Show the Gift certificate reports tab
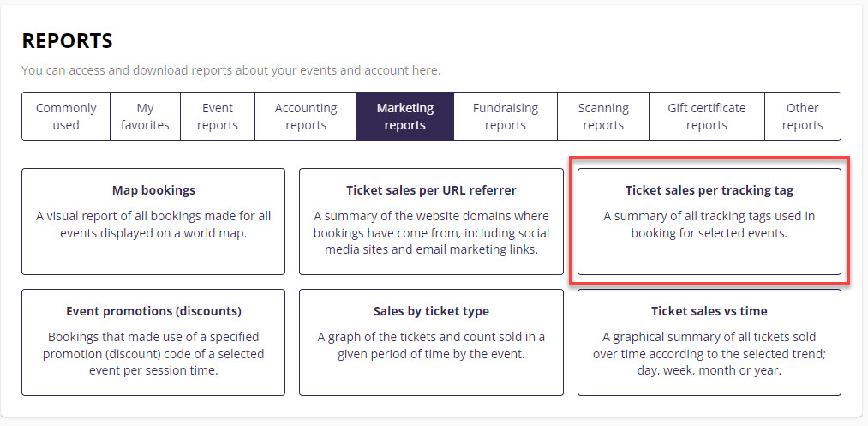Image resolution: width=868 pixels, height=426 pixels. [x=707, y=117]
